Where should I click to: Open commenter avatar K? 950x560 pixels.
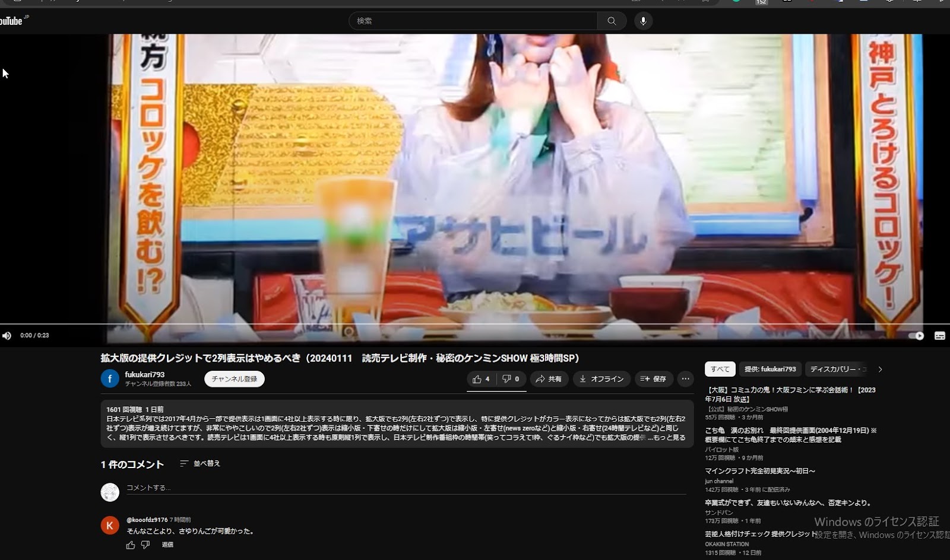coord(110,525)
